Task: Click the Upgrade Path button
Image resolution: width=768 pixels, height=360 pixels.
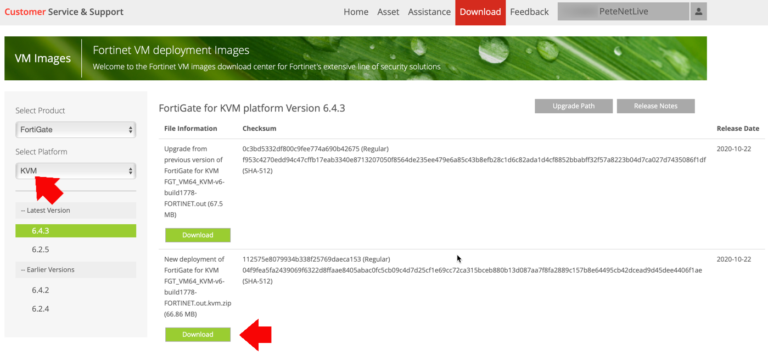Action: (x=574, y=106)
